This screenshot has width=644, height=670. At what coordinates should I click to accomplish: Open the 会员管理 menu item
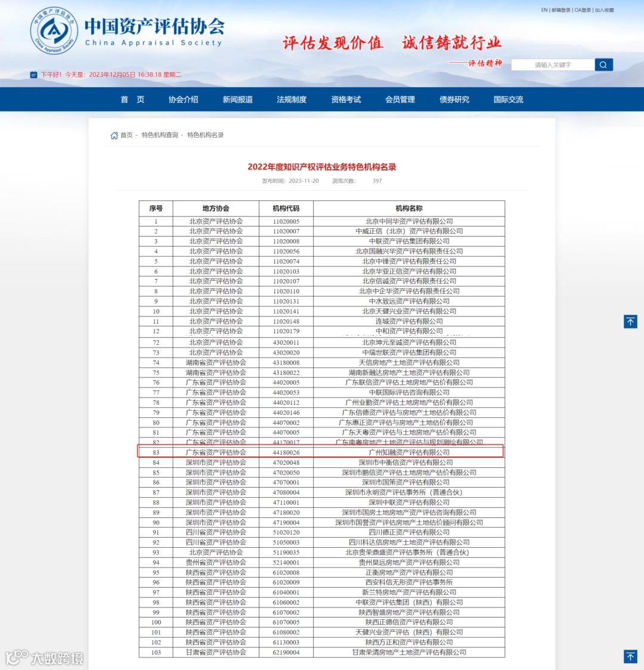coord(400,100)
